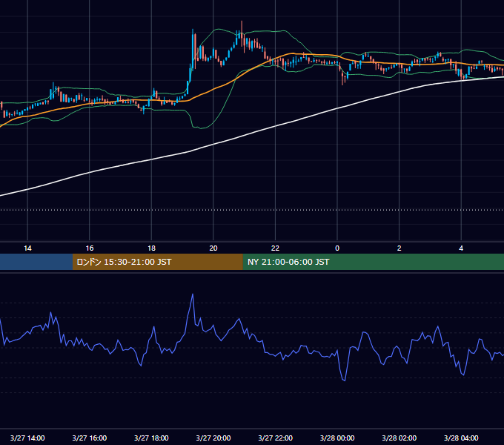This screenshot has height=445, width=504.
Task: Click the 3/27 16:00 date label
Action: click(90, 438)
